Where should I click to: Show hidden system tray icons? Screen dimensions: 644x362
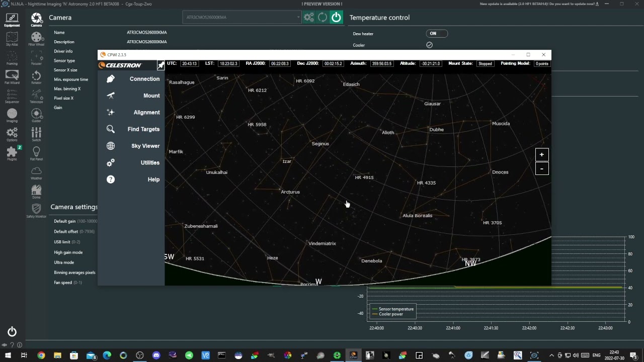(x=552, y=355)
